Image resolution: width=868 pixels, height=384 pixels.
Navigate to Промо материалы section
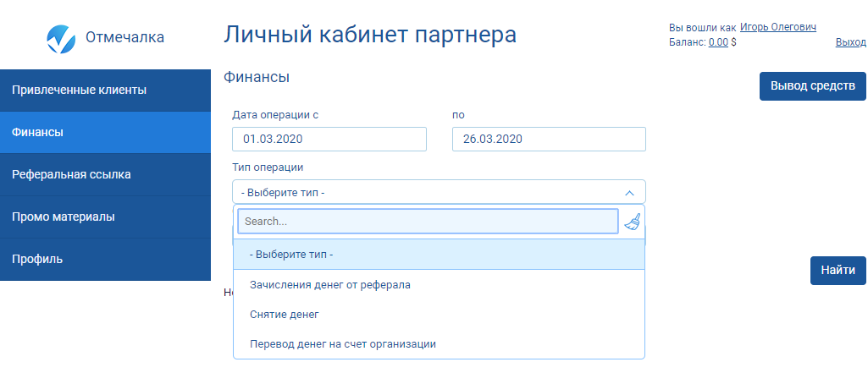coord(105,217)
